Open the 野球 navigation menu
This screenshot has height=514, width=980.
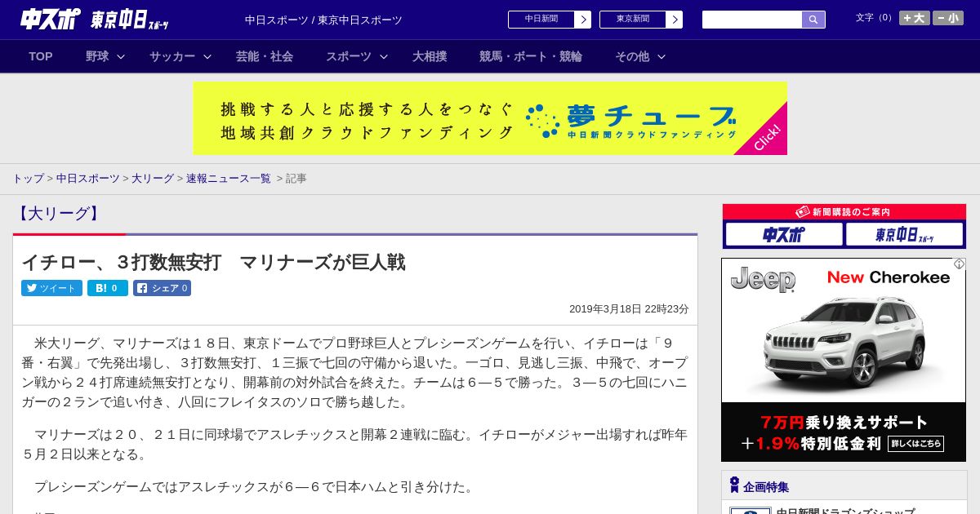(x=97, y=56)
